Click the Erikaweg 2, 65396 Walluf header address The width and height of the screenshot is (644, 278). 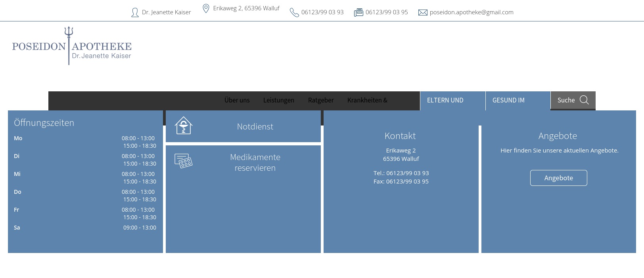[x=246, y=8]
